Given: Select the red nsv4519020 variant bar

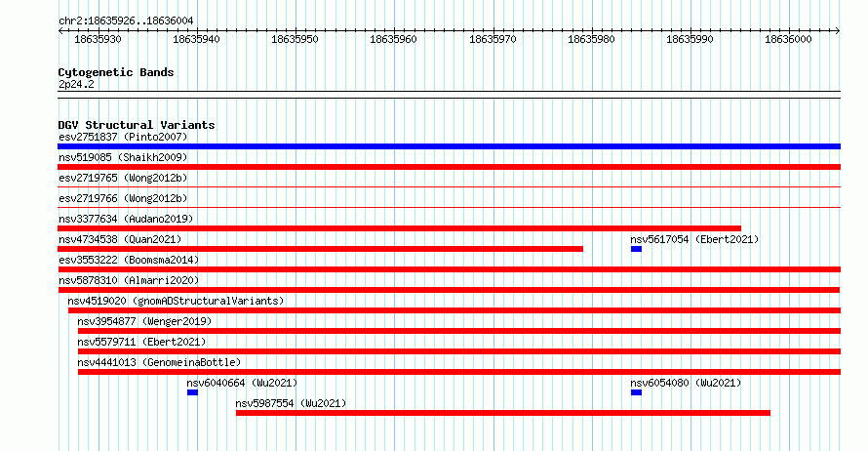Looking at the screenshot, I should tap(454, 310).
